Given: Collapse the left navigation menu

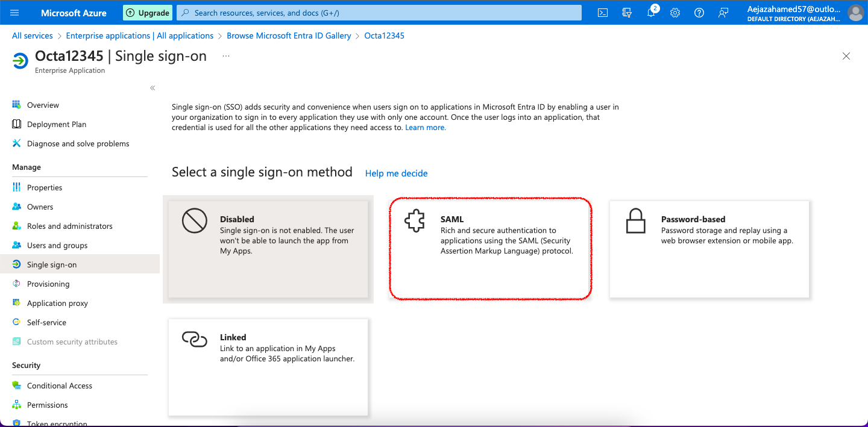Looking at the screenshot, I should click(153, 88).
